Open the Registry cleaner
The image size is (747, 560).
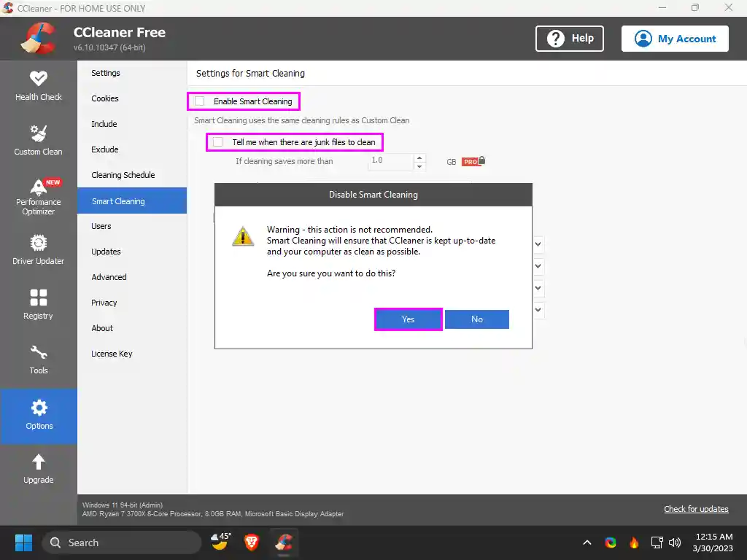(39, 303)
